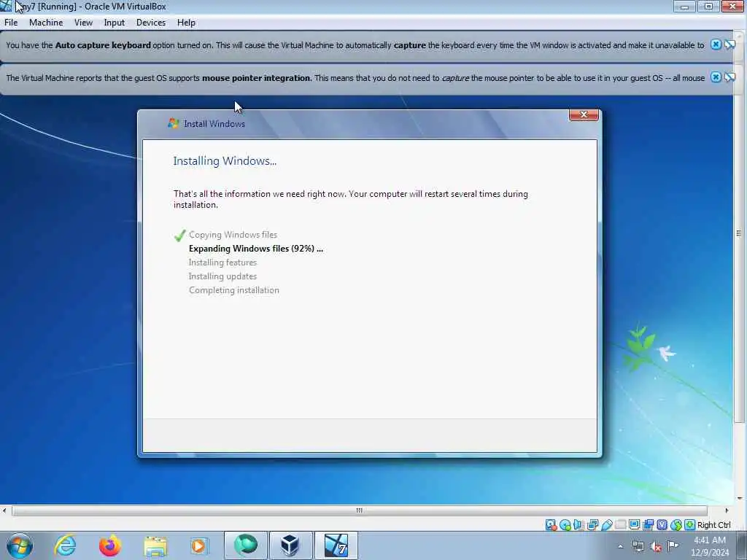747x560 pixels.
Task: Click the hard disk activity status icon
Action: click(x=551, y=525)
